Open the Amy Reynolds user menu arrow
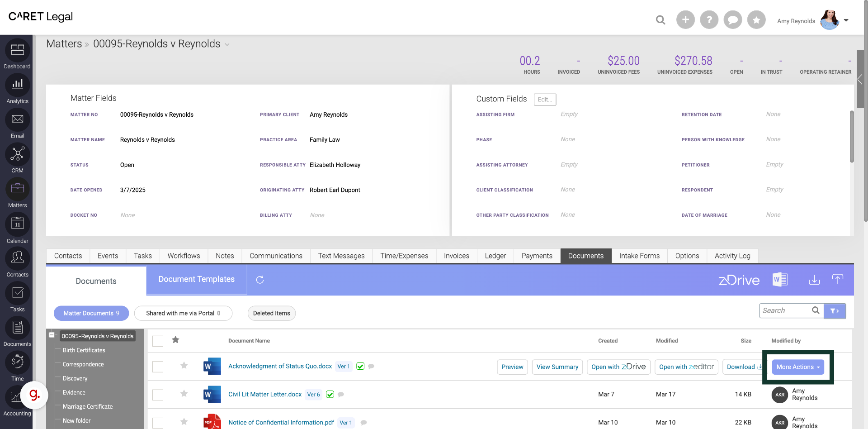Viewport: 868px width, 429px height. click(x=846, y=20)
